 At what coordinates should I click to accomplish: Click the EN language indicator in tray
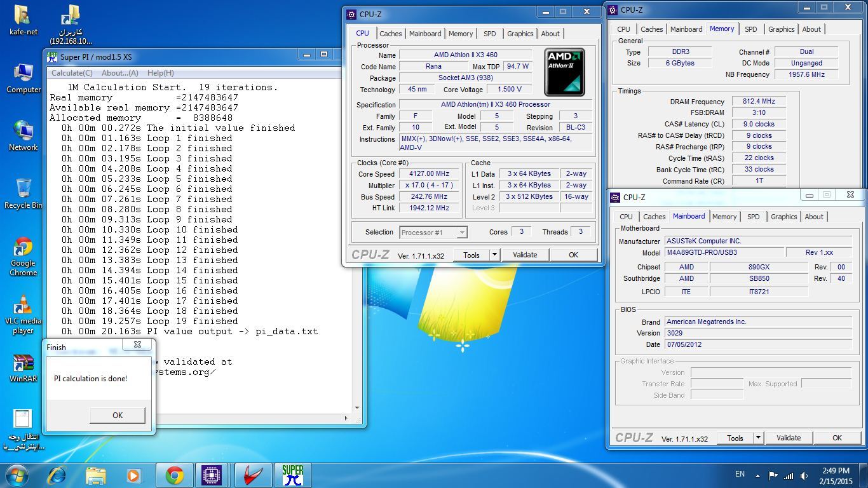pos(740,474)
